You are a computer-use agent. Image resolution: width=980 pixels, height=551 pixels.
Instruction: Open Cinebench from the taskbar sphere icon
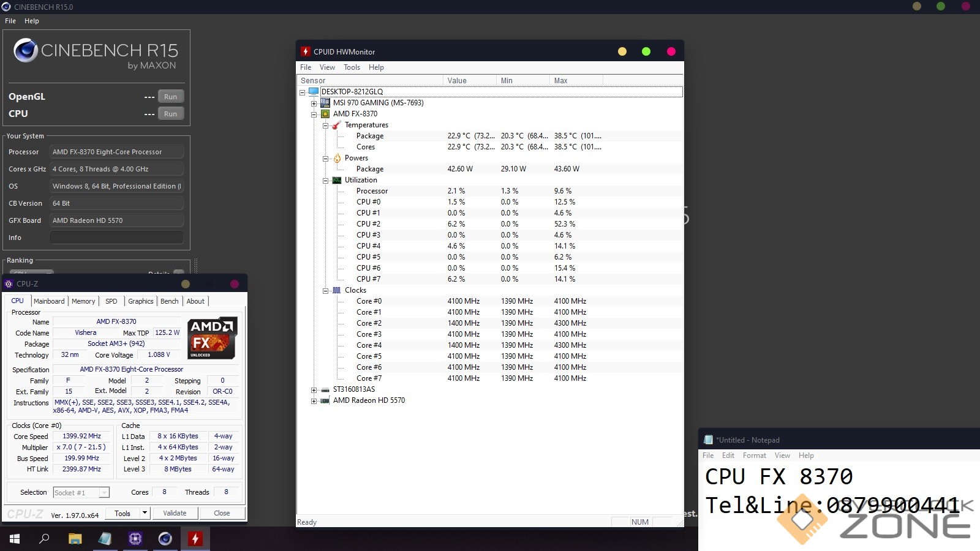click(165, 539)
